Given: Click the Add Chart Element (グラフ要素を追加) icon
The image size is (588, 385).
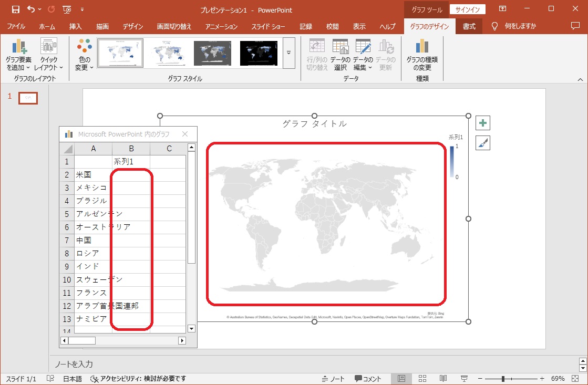Looking at the screenshot, I should [19, 47].
